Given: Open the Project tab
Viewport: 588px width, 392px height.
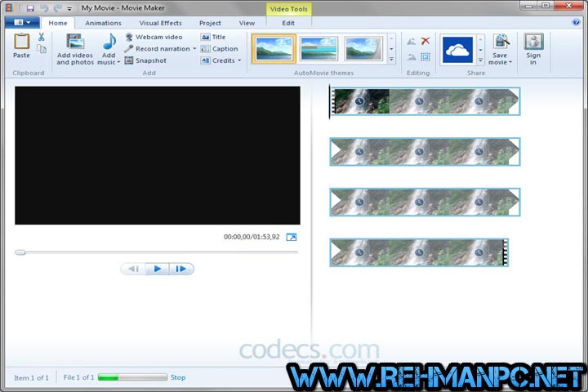Looking at the screenshot, I should [x=210, y=23].
